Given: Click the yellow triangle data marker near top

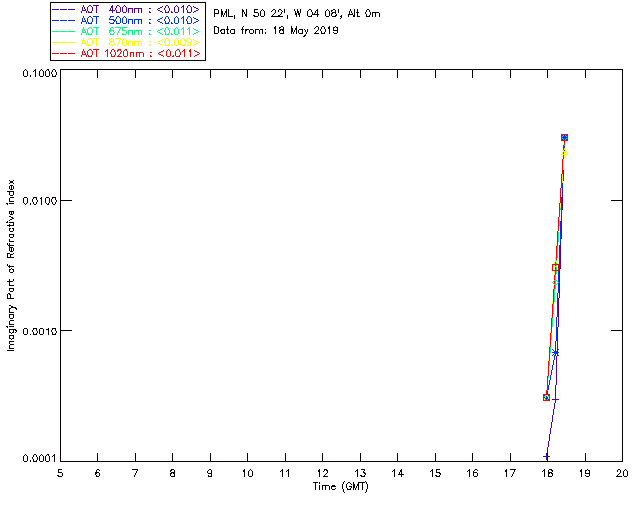Looking at the screenshot, I should click(565, 152).
